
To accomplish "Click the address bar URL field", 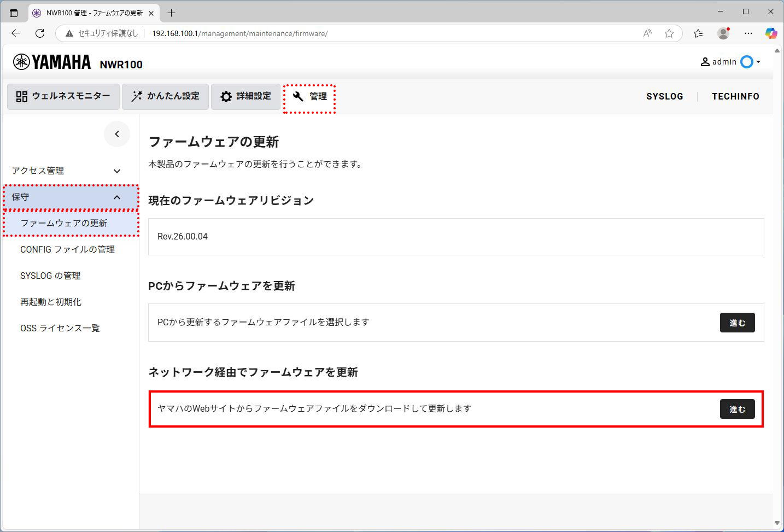I will pos(235,33).
